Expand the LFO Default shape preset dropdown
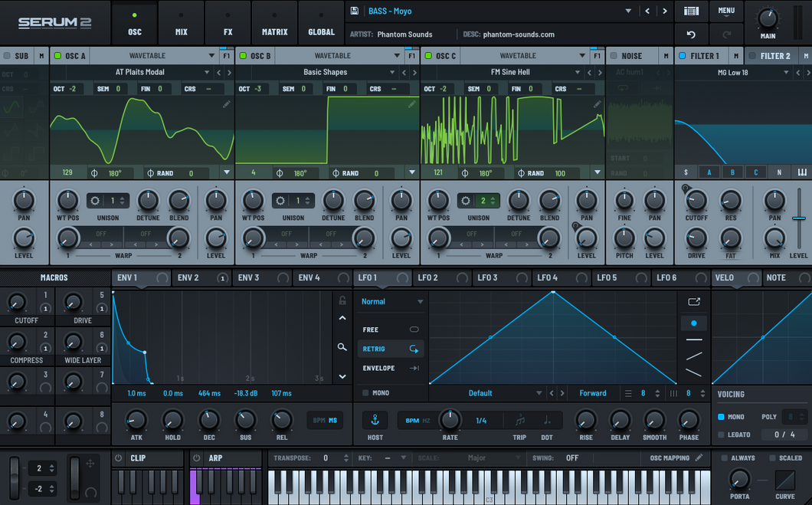812x505 pixels. point(539,393)
